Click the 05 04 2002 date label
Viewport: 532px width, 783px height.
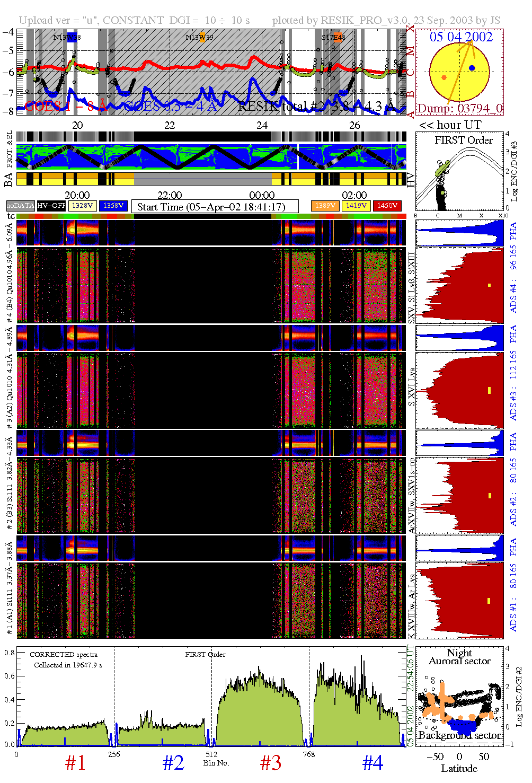(461, 37)
